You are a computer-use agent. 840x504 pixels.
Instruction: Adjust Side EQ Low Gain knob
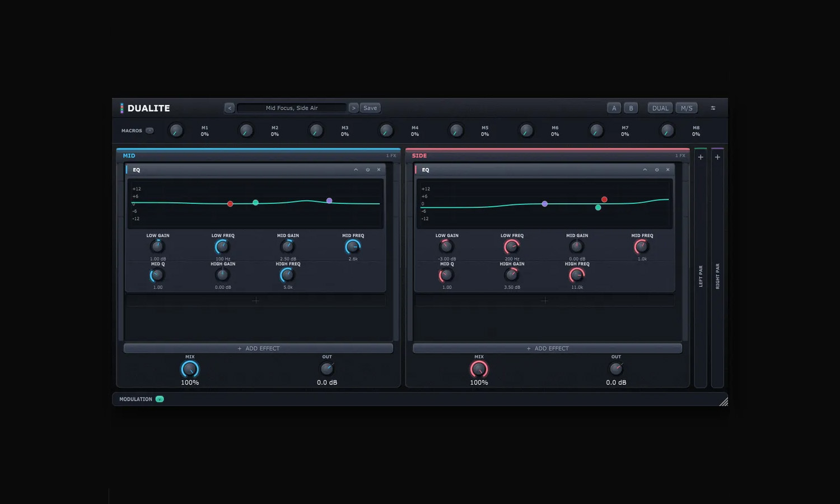(446, 246)
